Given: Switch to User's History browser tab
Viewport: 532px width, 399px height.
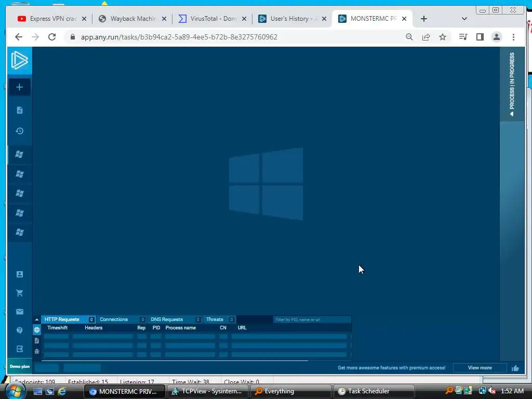Looking at the screenshot, I should click(292, 19).
